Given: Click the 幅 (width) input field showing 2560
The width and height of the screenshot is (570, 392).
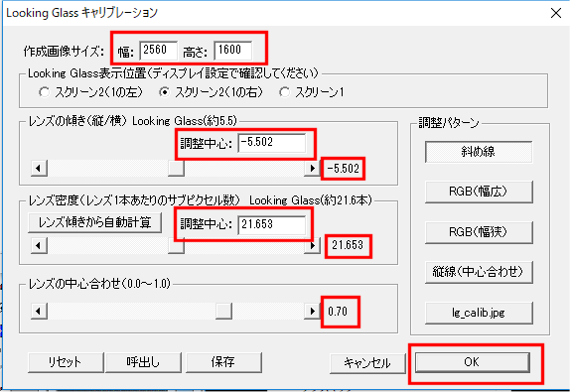Looking at the screenshot, I should (159, 51).
